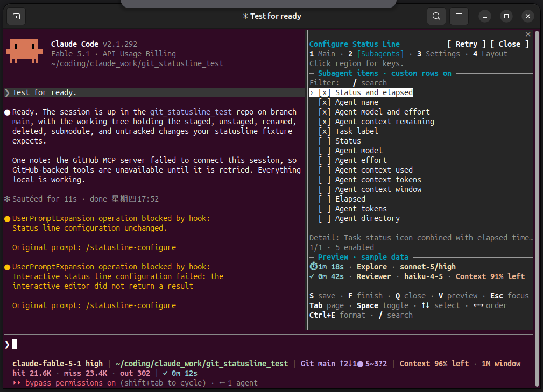Open a new terminal tab icon

coord(16,16)
